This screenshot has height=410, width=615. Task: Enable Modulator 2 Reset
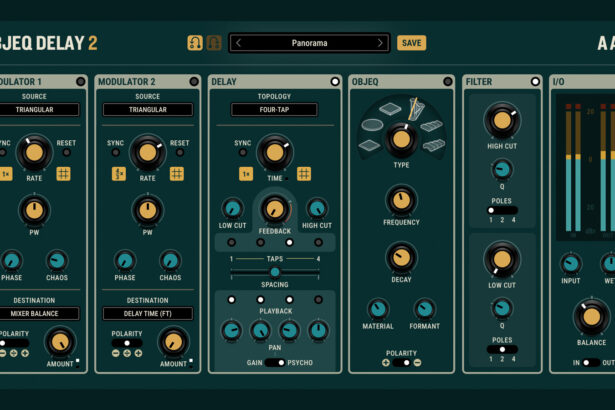click(x=180, y=152)
